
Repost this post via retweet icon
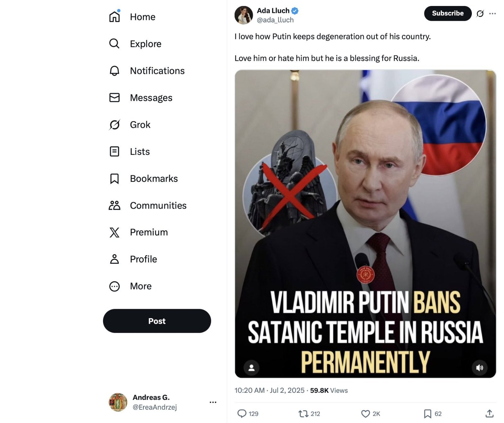(303, 413)
